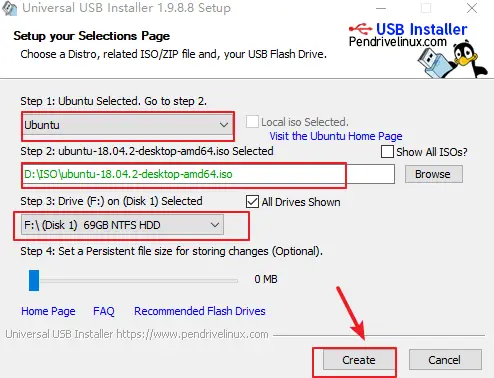Click the Step 2 ubuntu-18.04.2 iso Selected label

[147, 151]
